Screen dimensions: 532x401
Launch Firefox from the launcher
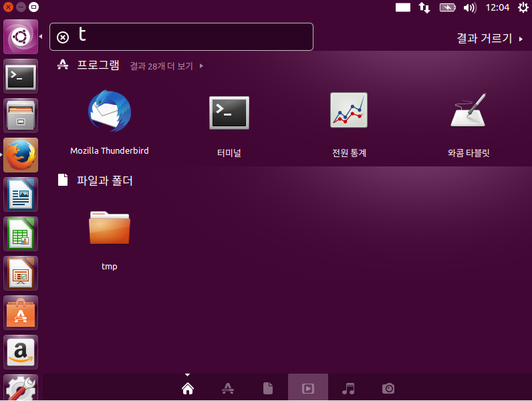(21, 155)
